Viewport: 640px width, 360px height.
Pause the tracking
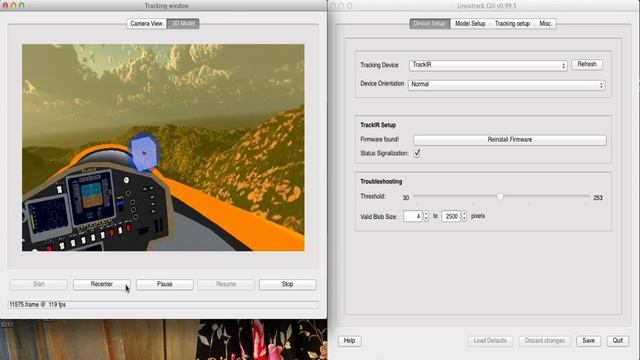(164, 284)
